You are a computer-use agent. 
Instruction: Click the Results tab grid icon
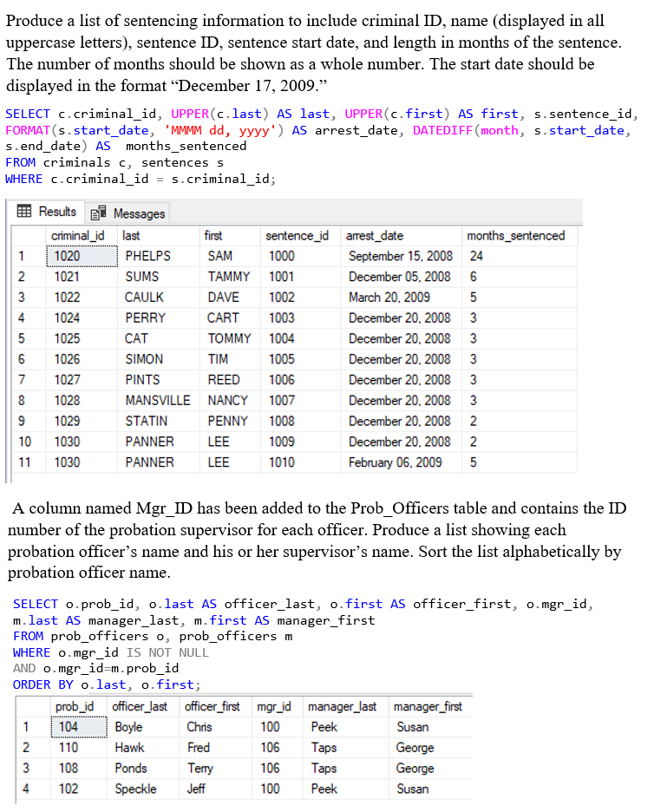[23, 212]
